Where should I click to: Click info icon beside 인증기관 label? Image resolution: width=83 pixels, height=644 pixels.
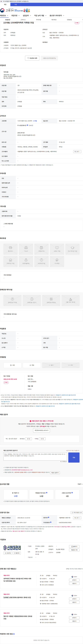click(x=49, y=517)
